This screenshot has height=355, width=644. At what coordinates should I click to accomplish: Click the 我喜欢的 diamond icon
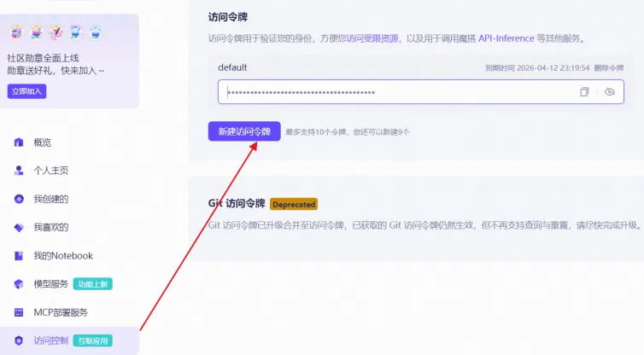pos(19,227)
